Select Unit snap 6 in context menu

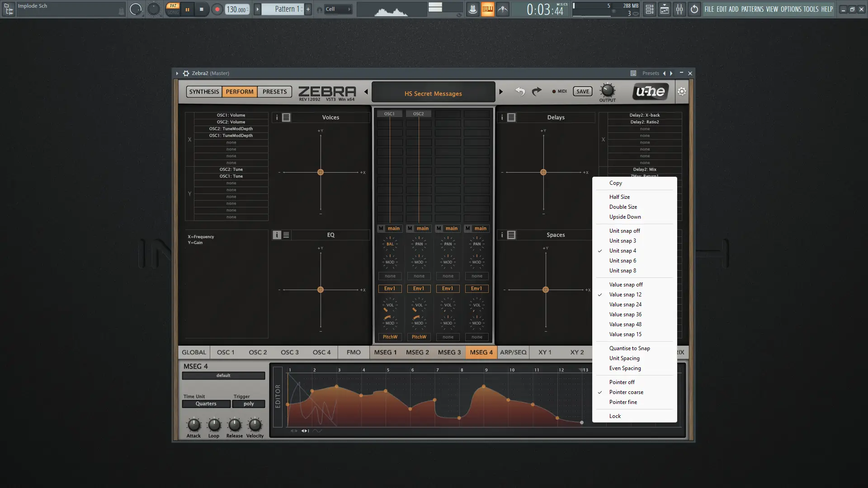(x=623, y=261)
